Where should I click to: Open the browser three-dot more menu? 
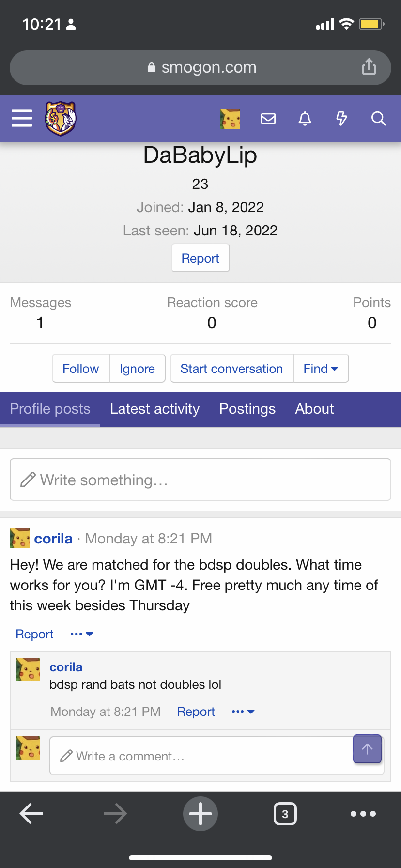(363, 814)
